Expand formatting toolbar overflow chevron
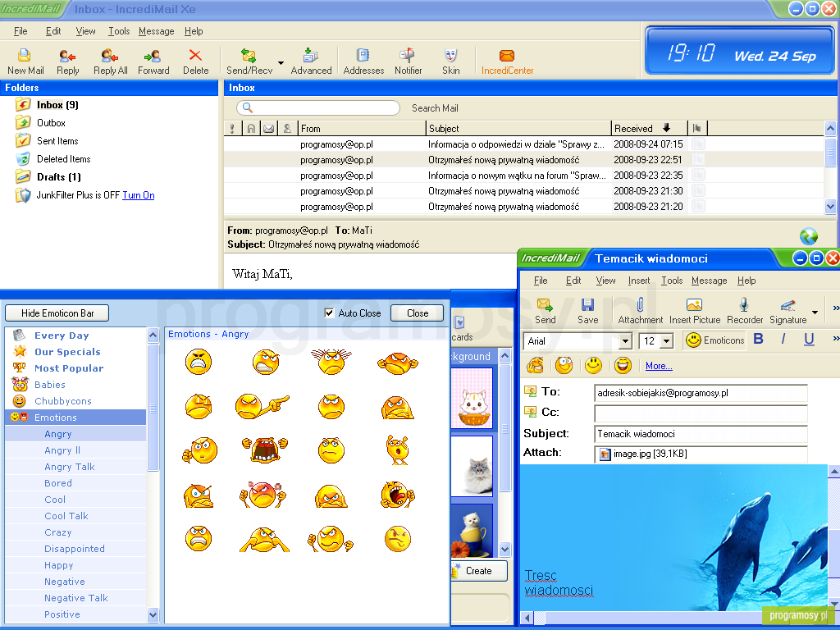The width and height of the screenshot is (840, 630). tap(835, 339)
